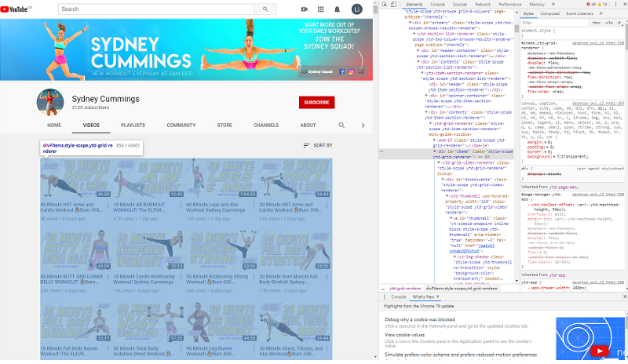Expand the div id="header-container" node
The width and height of the screenshot is (628, 364).
[x=418, y=51]
